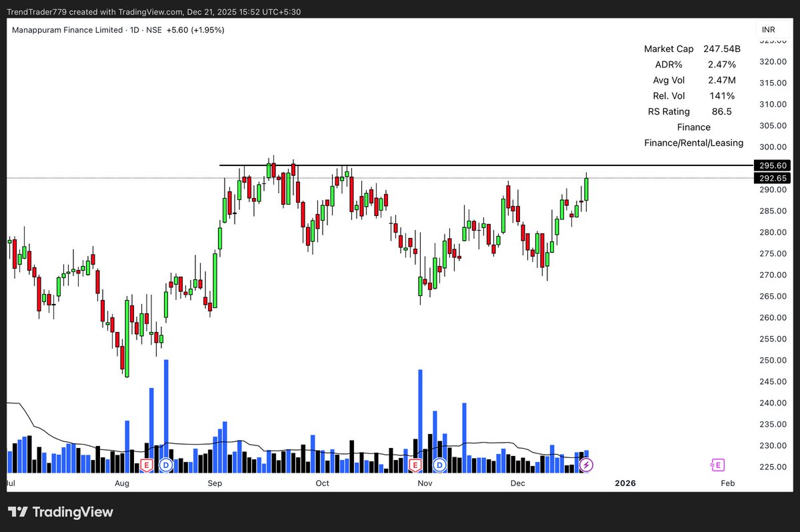The height and width of the screenshot is (532, 800).
Task: Click the Avg Vol value 2.47M
Action: (721, 80)
